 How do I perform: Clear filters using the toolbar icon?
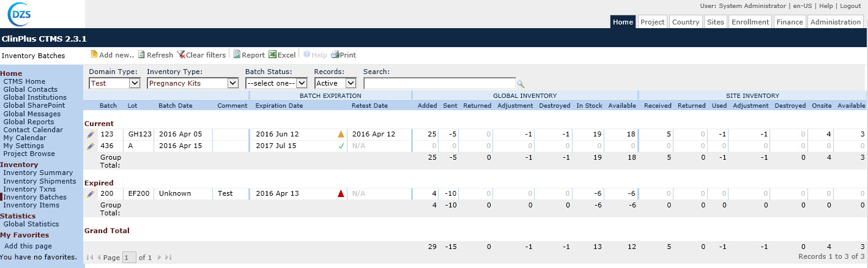point(181,55)
